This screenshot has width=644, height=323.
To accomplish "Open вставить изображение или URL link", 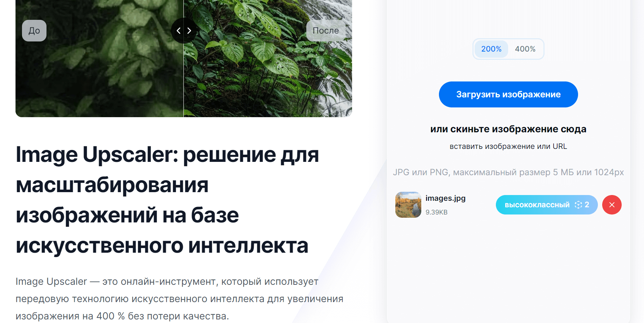I will pos(508,146).
